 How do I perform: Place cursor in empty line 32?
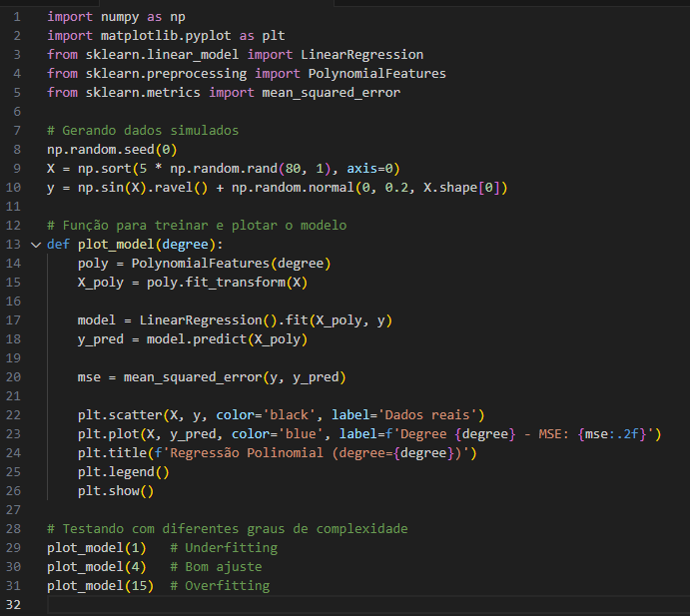point(368,605)
